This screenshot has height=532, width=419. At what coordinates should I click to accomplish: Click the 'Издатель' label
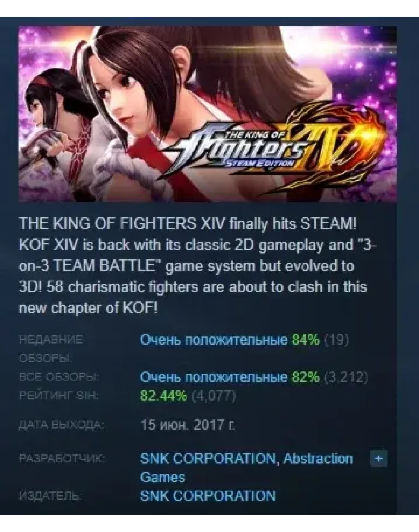[x=50, y=497]
